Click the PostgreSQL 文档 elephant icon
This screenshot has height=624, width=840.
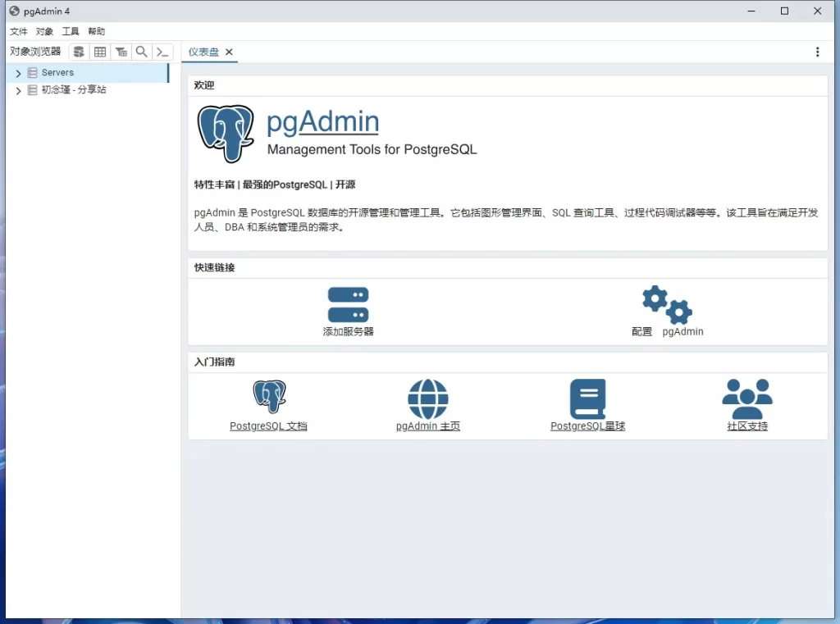(269, 397)
